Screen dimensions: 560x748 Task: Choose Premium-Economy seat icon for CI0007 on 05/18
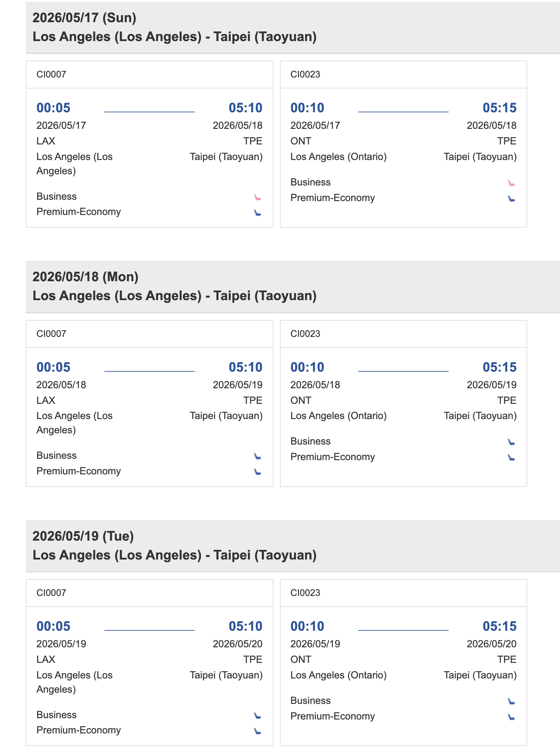[x=258, y=472]
